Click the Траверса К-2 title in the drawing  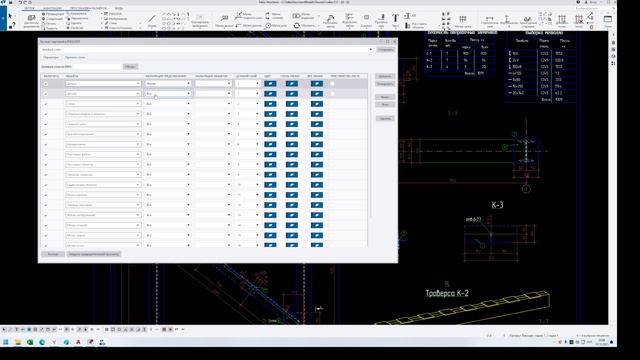pos(447,293)
